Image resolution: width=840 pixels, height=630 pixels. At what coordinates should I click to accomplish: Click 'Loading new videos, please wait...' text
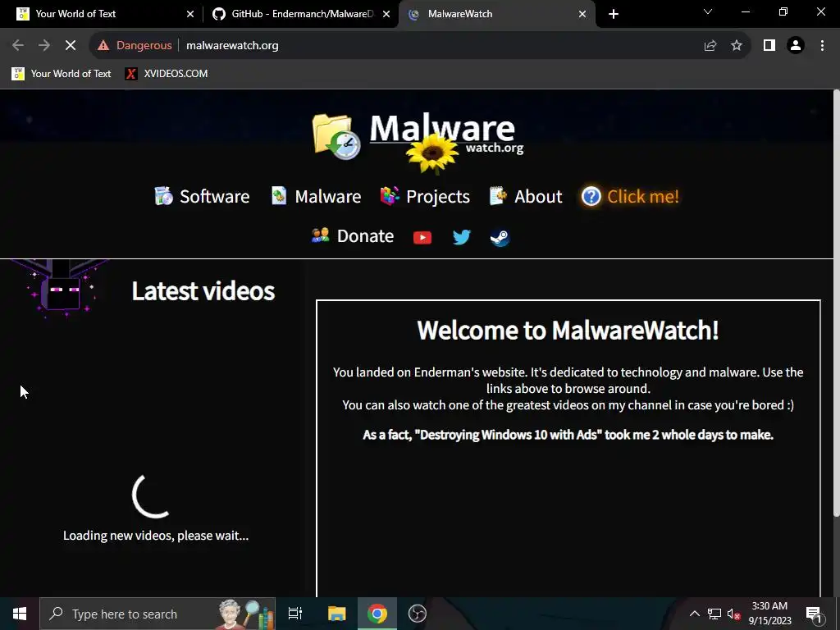(156, 535)
